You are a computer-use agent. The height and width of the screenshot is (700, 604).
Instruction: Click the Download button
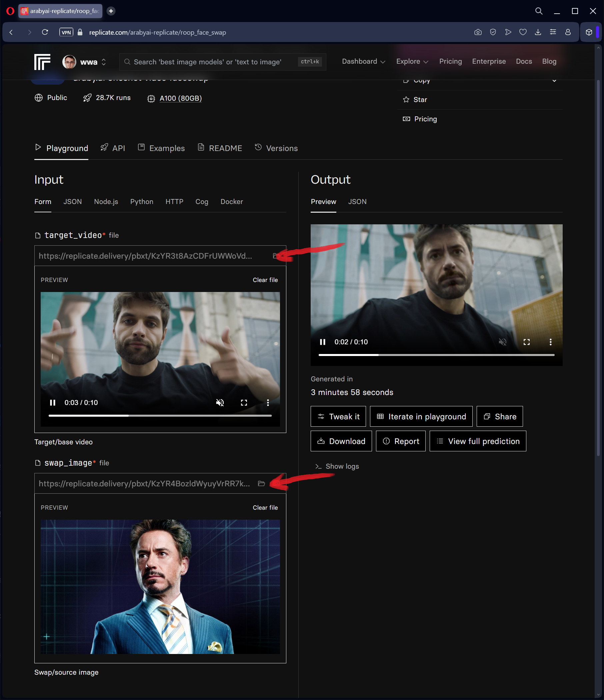pyautogui.click(x=341, y=441)
